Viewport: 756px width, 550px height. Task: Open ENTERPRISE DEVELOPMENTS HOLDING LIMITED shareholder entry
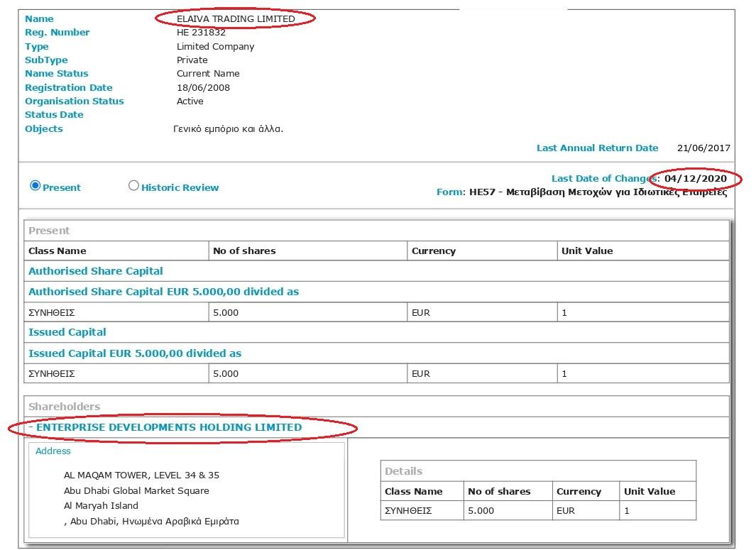pos(168,427)
